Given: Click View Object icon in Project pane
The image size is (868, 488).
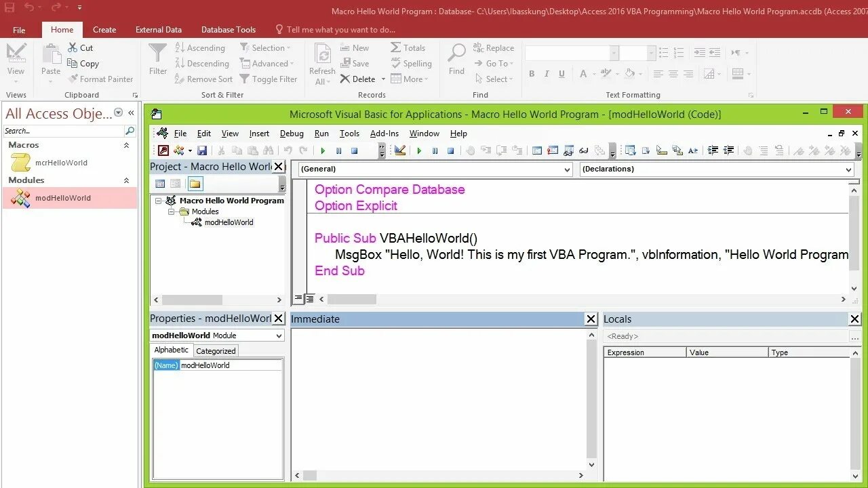Looking at the screenshot, I should tap(176, 184).
